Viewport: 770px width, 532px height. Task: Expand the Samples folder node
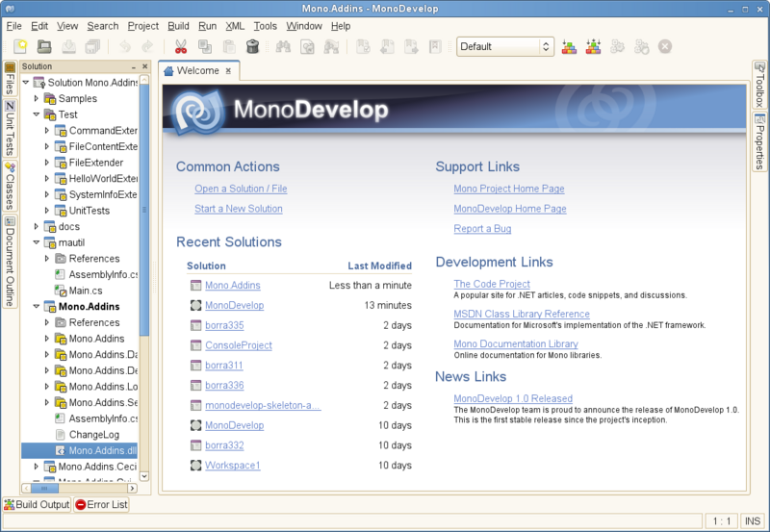pos(37,98)
